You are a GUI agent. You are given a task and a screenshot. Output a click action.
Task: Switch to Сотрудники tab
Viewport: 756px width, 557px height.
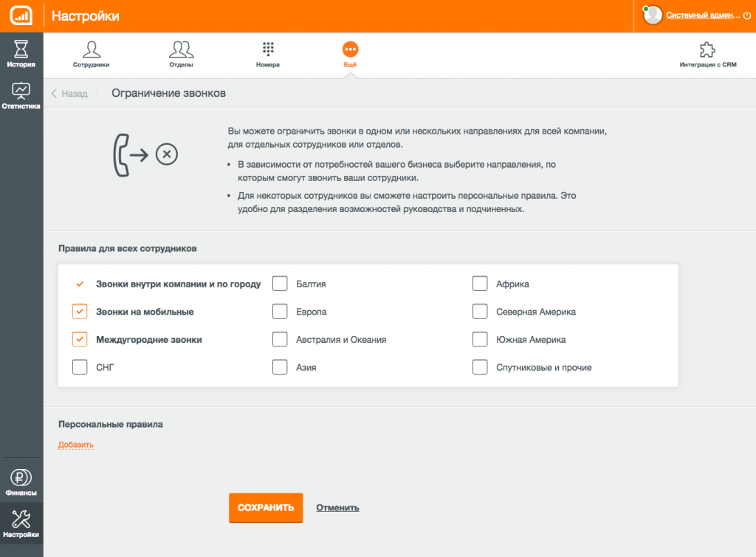tap(91, 55)
